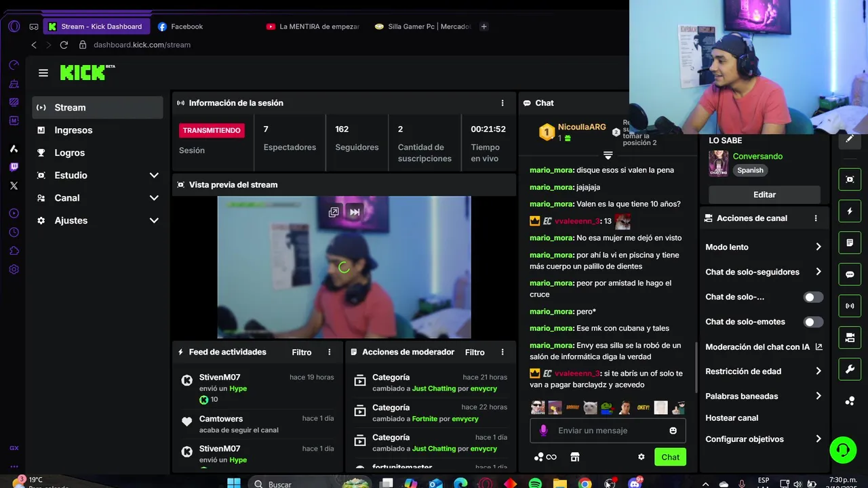868x488 pixels.
Task: Open Twitch in the Opera sidebar
Action: click(14, 167)
